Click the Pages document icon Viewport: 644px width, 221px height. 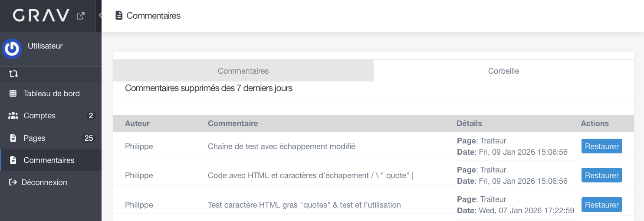coord(13,138)
